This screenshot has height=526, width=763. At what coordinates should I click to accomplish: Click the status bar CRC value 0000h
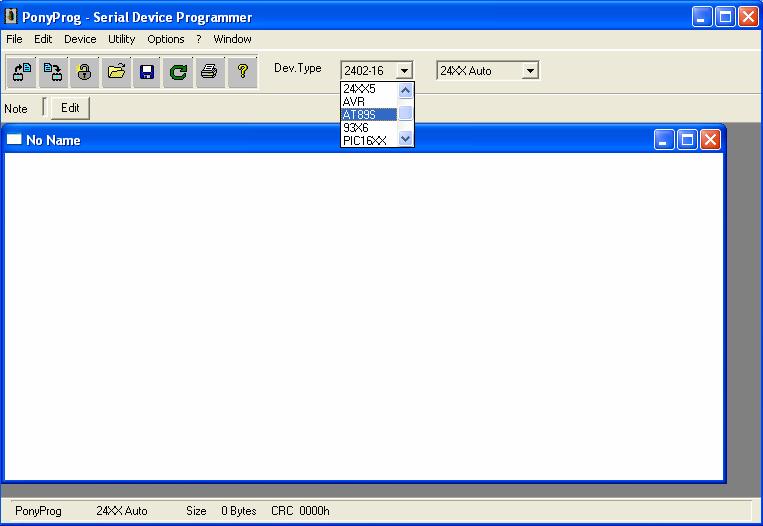coord(314,511)
